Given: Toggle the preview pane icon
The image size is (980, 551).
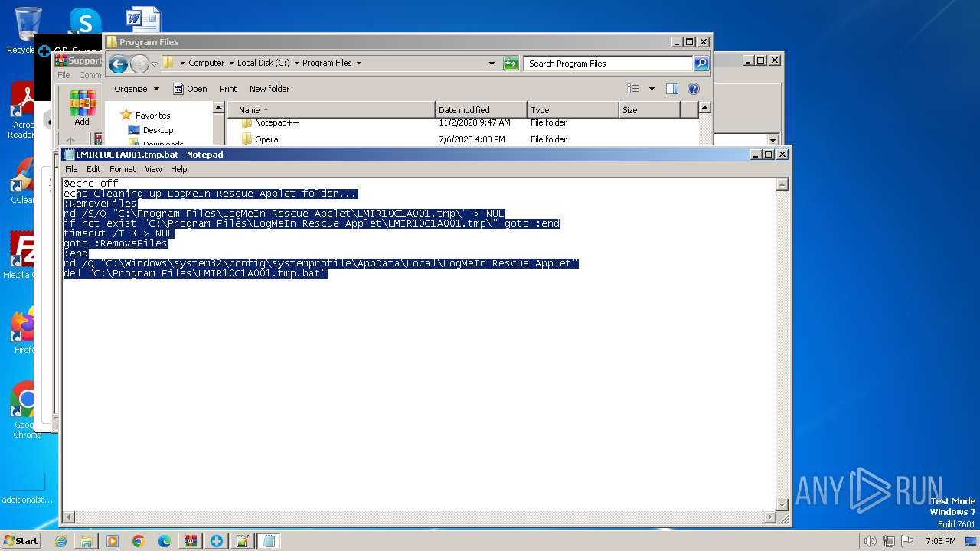Looking at the screenshot, I should pos(672,89).
